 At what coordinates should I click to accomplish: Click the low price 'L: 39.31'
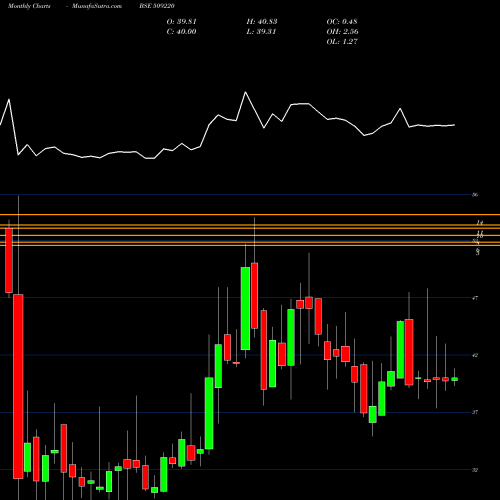(x=261, y=32)
